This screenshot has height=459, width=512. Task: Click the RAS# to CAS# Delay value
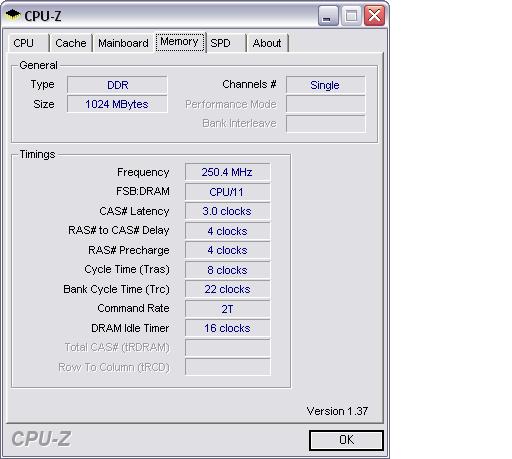click(x=227, y=231)
